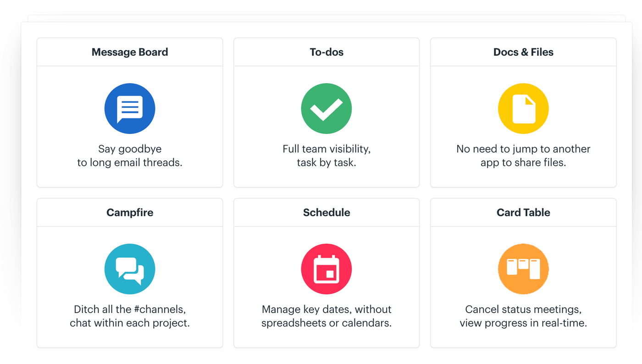
Task: Open the Card Table card title
Action: (x=523, y=213)
